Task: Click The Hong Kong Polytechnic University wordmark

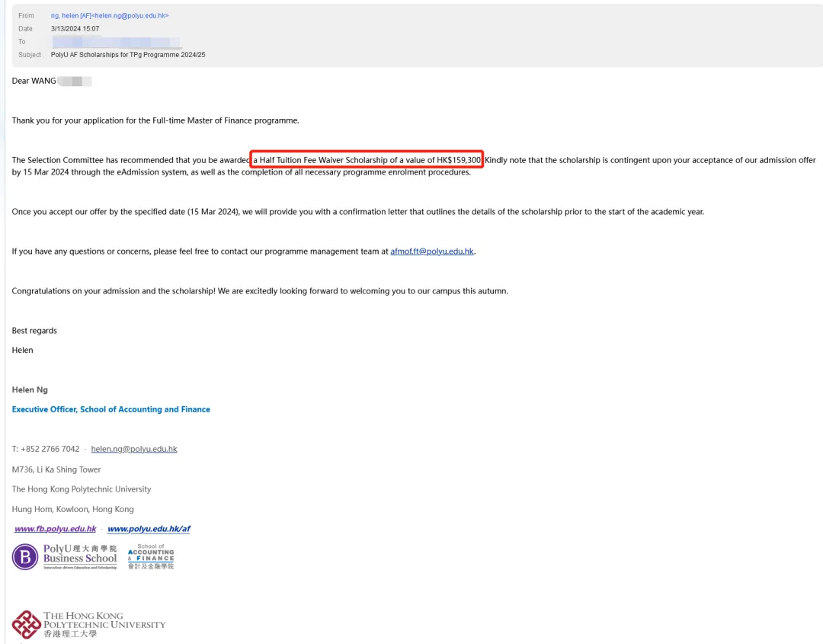Action: [104, 624]
